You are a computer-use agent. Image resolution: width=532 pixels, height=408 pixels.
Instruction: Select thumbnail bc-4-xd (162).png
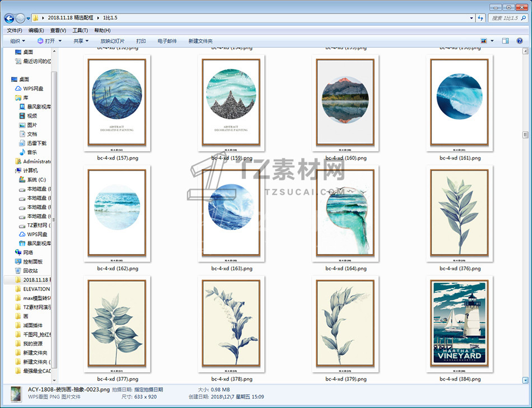[x=117, y=213]
